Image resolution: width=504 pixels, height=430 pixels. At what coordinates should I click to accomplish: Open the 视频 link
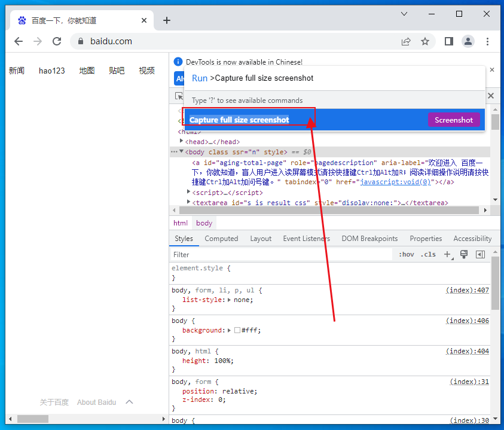pos(146,71)
